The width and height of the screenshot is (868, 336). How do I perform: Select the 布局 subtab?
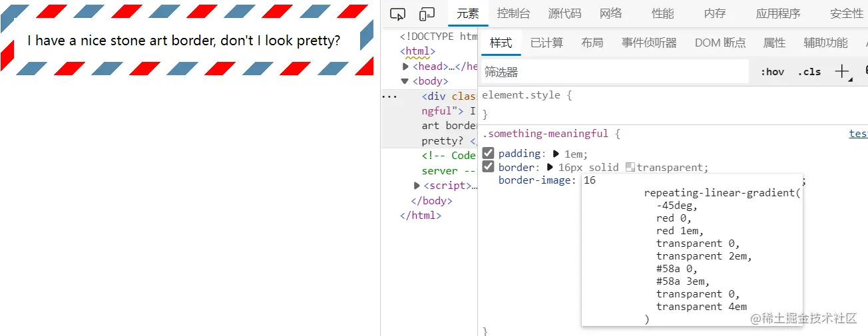(592, 43)
